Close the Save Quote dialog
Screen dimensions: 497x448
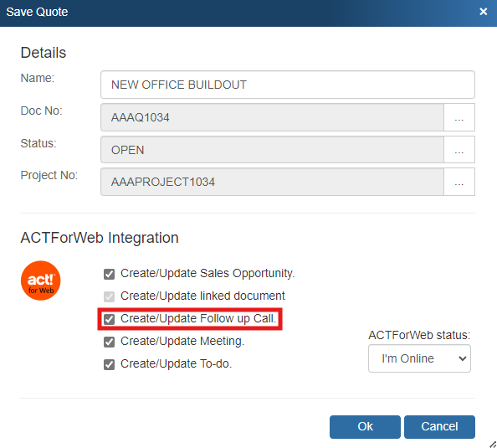(483, 12)
